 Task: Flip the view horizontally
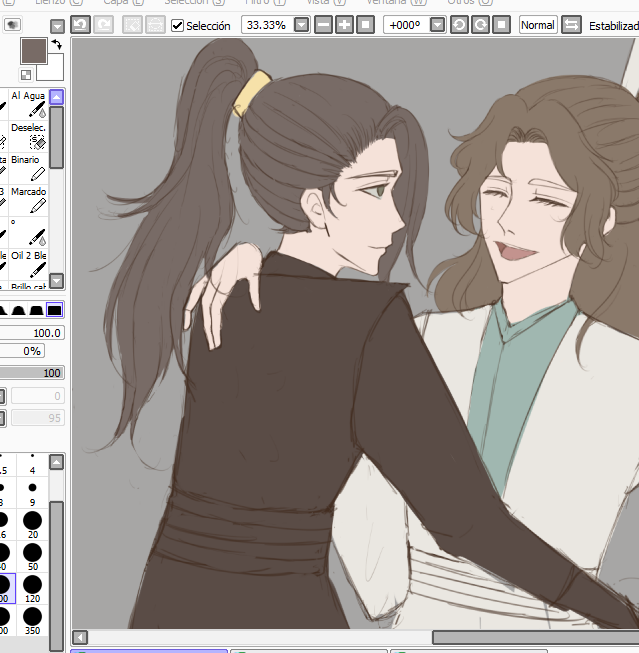point(571,25)
